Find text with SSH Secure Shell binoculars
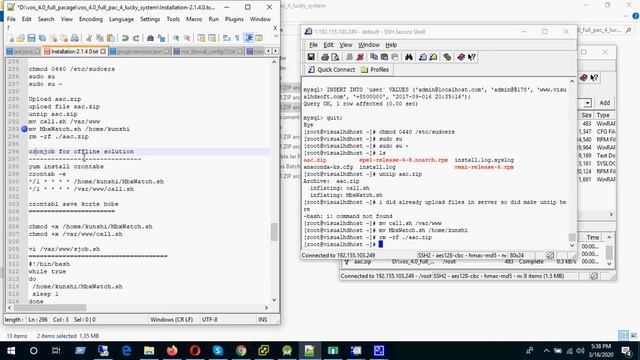Viewport: 640px width, 360px height. click(x=409, y=57)
